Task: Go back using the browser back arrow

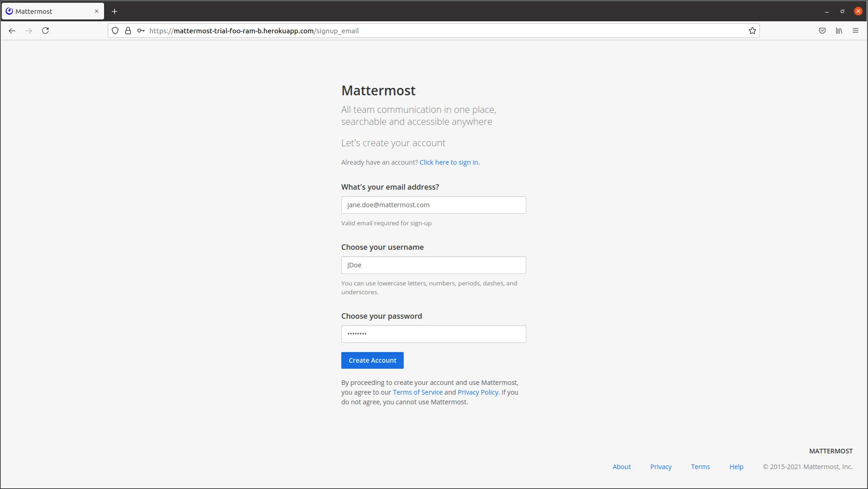Action: [x=12, y=31]
